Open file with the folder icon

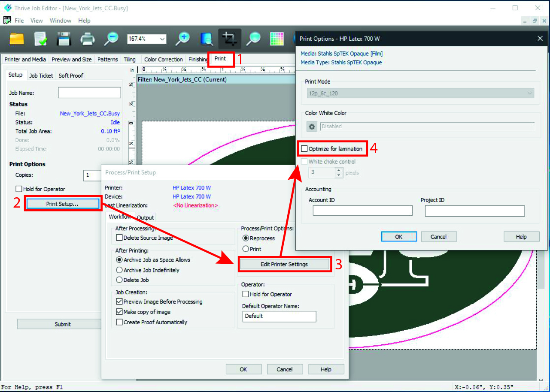tap(17, 39)
